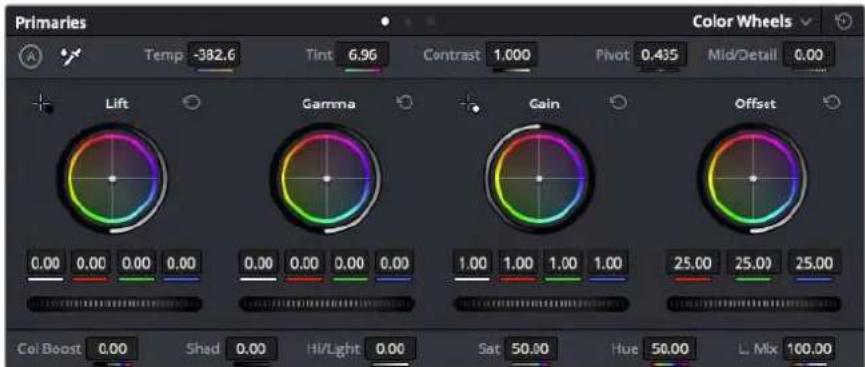Select the white balance eyedropper tool
Screen dimensions: 865x367
coord(72,56)
